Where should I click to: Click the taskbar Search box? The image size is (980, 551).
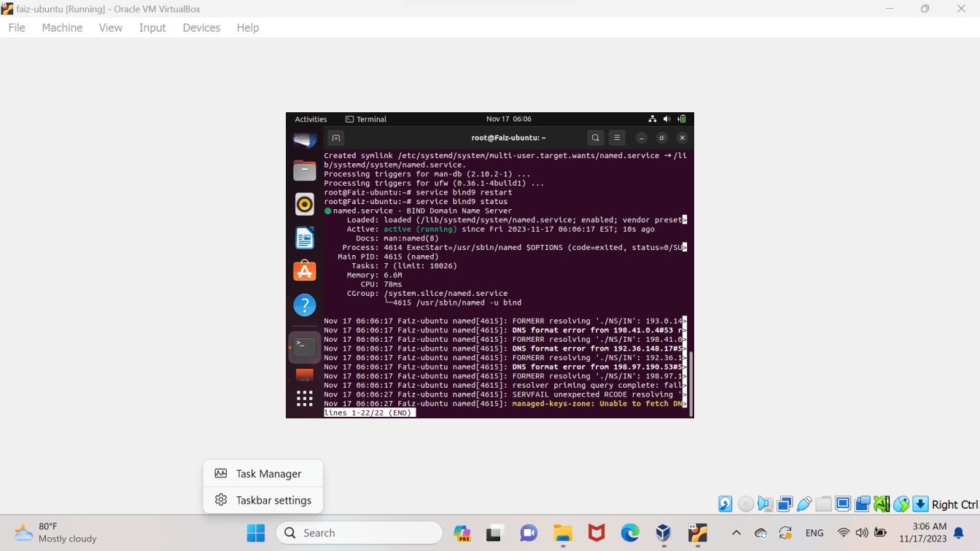(x=359, y=533)
